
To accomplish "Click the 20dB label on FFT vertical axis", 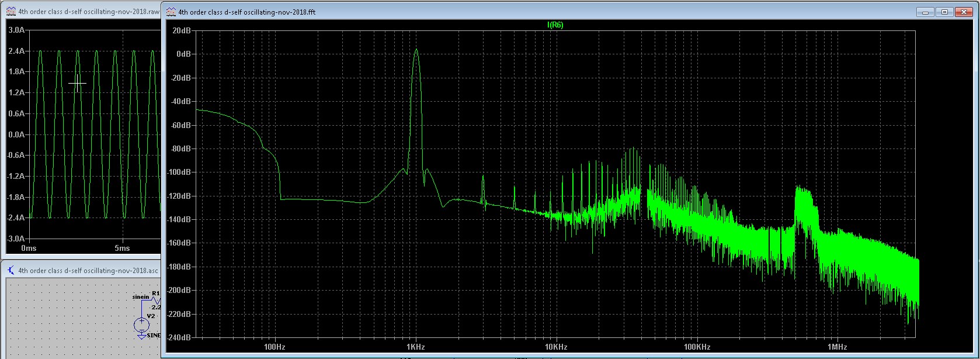I will coord(181,30).
